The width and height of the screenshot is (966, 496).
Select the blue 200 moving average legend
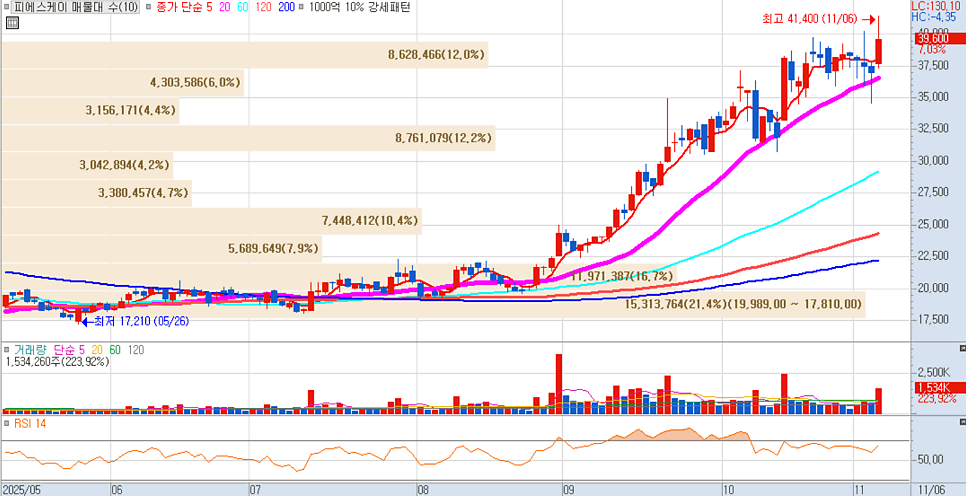tap(286, 7)
